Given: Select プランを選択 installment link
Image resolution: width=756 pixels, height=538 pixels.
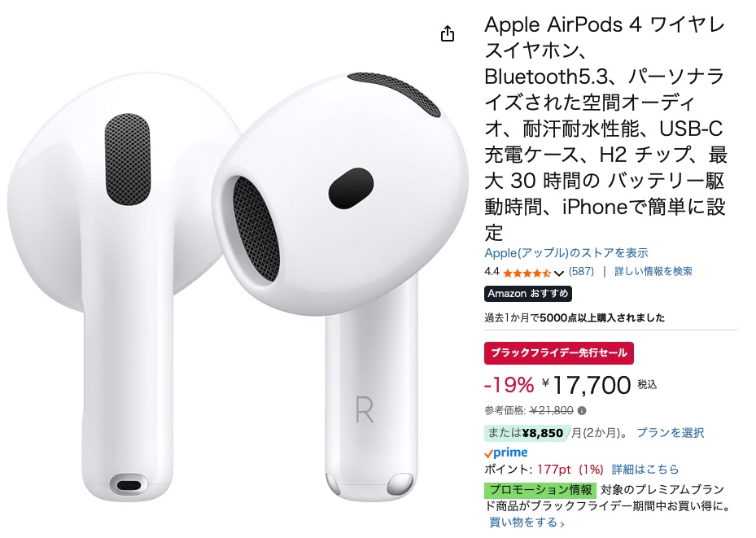Looking at the screenshot, I should point(671,433).
